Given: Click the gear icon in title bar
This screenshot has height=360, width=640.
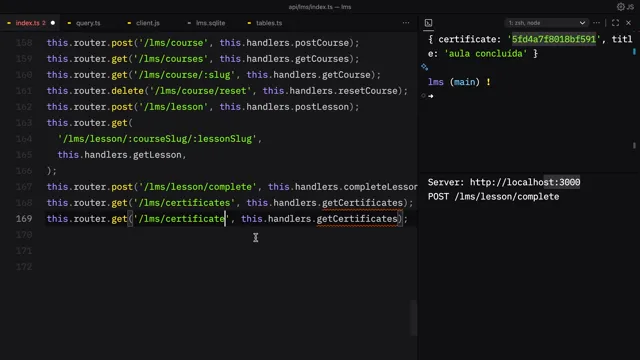Looking at the screenshot, I should [x=620, y=7].
